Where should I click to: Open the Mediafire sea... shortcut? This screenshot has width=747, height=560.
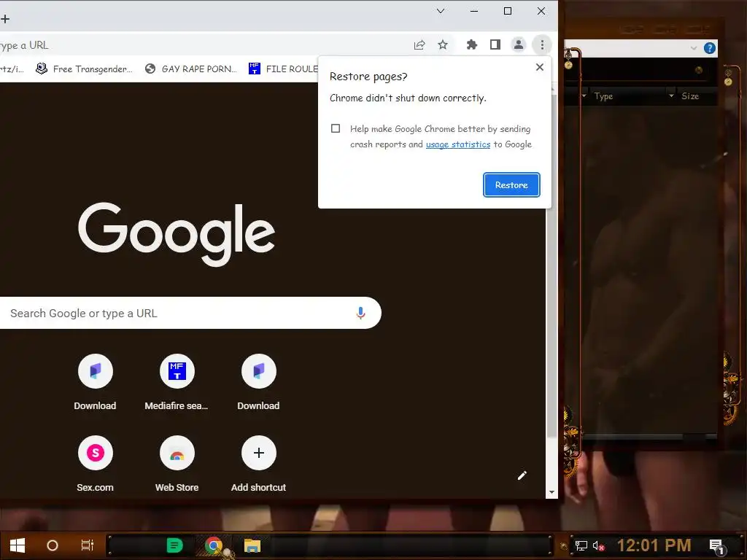[x=177, y=382]
